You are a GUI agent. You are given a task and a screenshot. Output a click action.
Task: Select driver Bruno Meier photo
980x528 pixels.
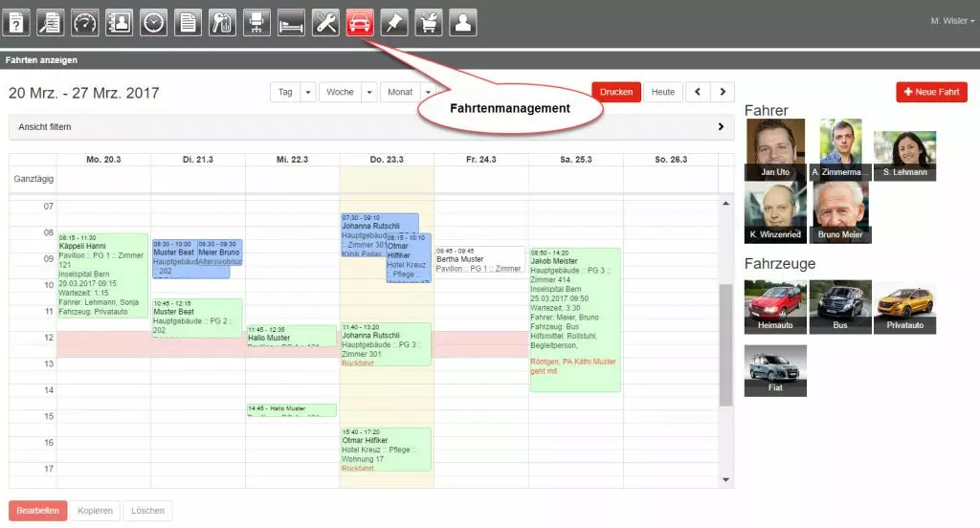841,212
